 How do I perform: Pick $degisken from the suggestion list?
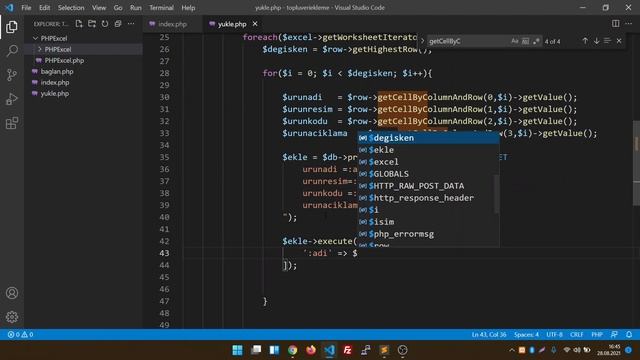pos(428,138)
